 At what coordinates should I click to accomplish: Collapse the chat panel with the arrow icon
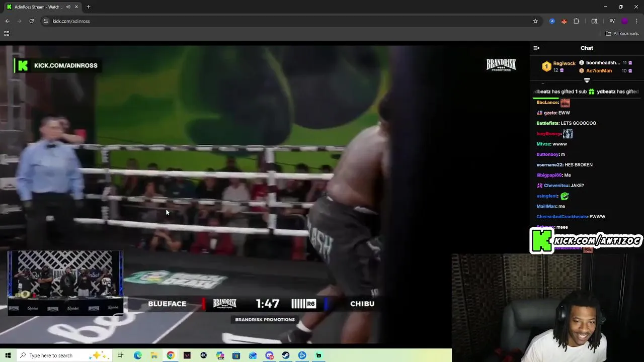536,48
